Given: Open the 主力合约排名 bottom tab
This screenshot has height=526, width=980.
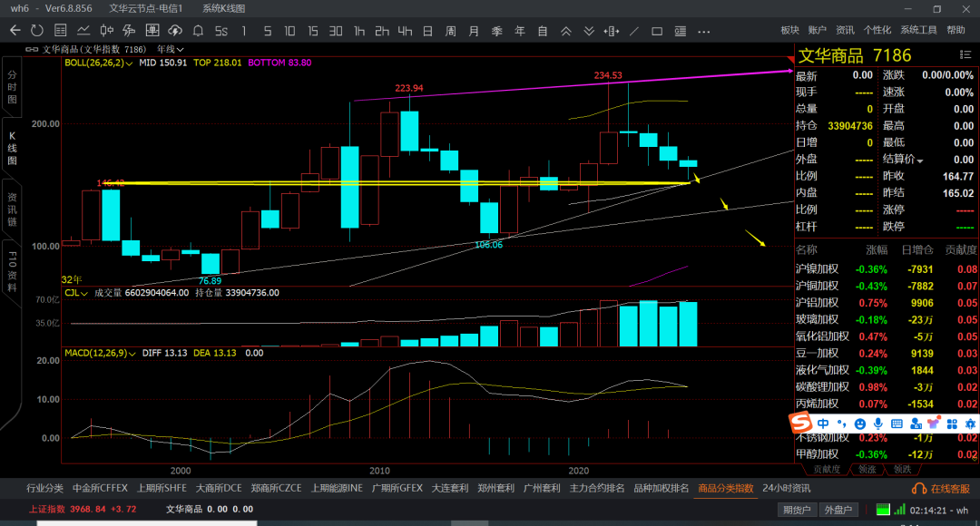Looking at the screenshot, I should (x=597, y=488).
